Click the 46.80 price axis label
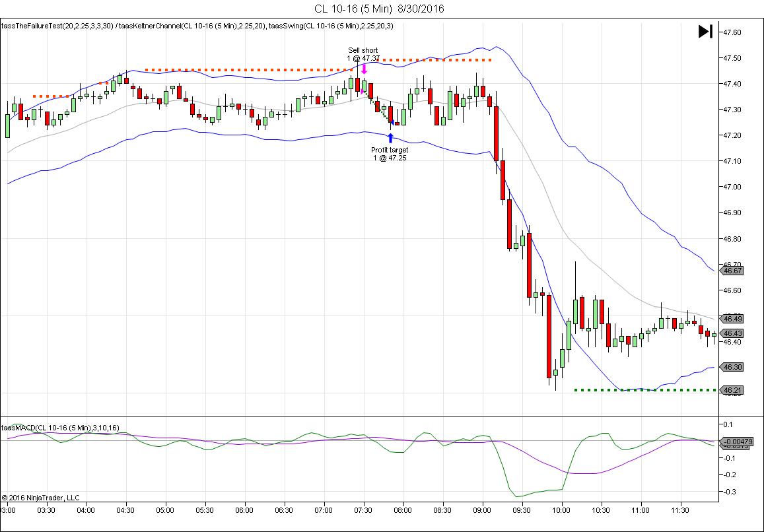Viewport: 764px width, 532px height. tap(732, 239)
